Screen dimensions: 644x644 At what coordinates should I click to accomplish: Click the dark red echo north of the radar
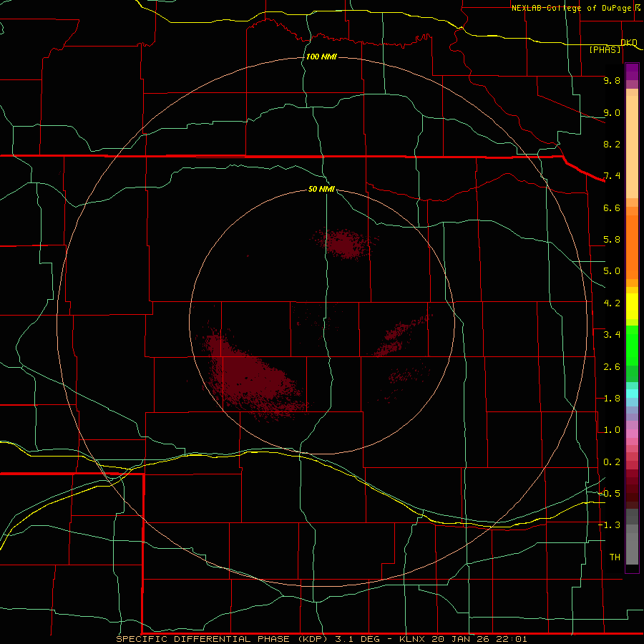[343, 243]
